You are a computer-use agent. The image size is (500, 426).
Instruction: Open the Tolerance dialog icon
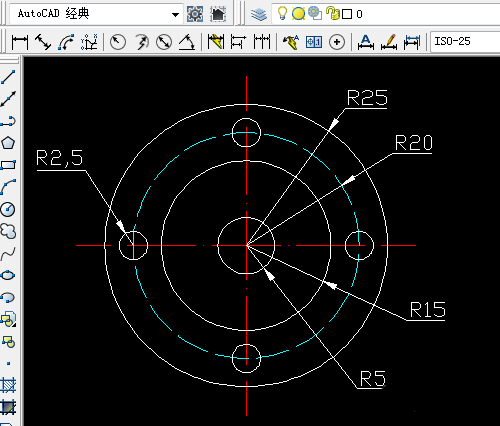click(x=314, y=42)
